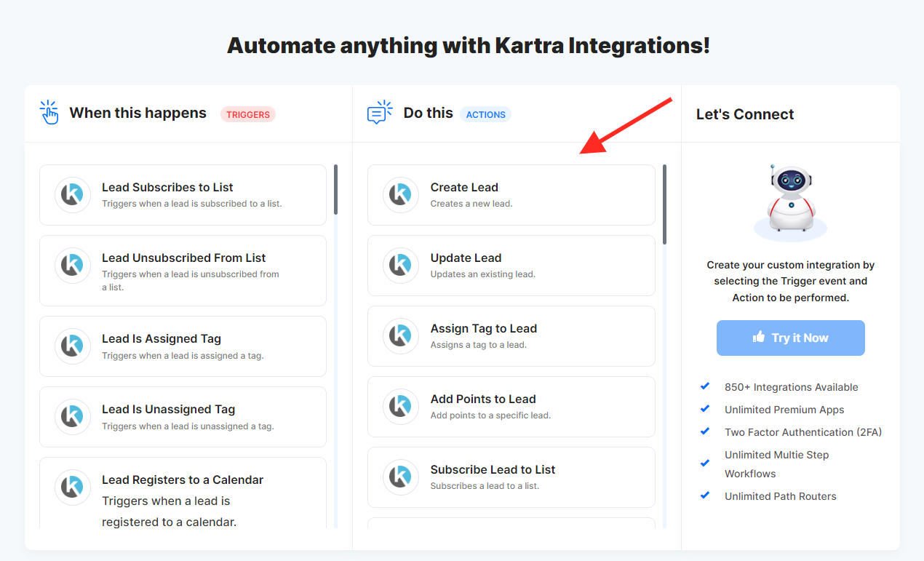This screenshot has height=561, width=924.
Task: Click Kartra icon beside Lead Unsubscribed From List
Action: tap(73, 266)
